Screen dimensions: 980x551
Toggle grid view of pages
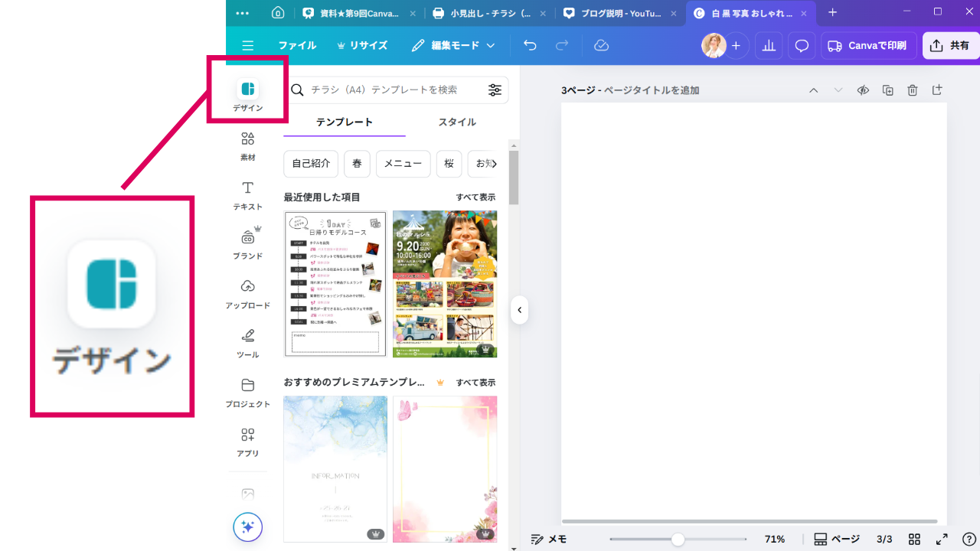(914, 539)
